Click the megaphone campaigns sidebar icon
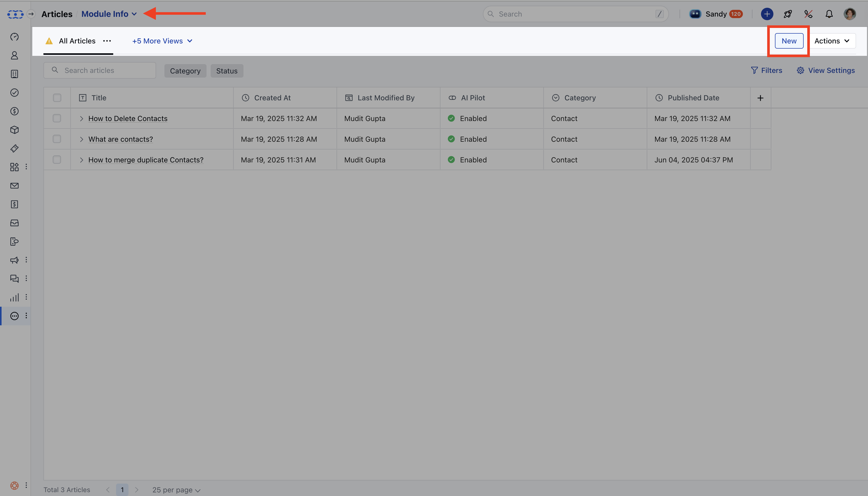868x496 pixels. tap(14, 260)
